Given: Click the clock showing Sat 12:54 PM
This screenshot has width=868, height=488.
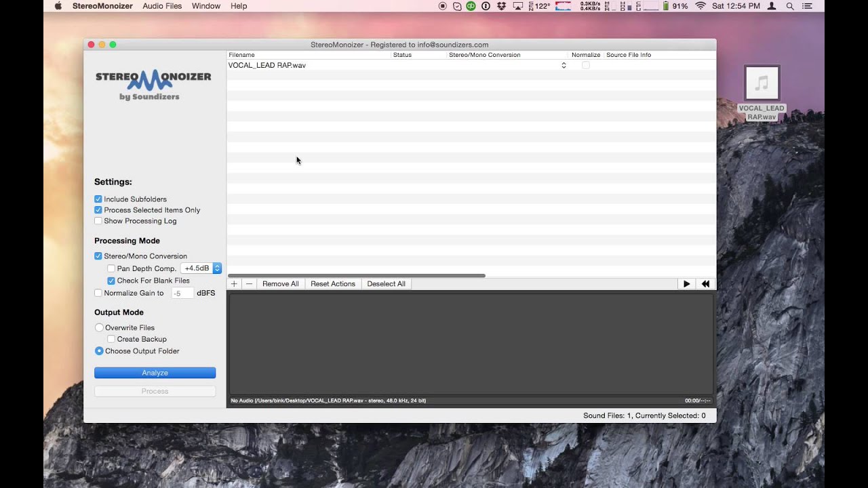Looking at the screenshot, I should point(736,6).
